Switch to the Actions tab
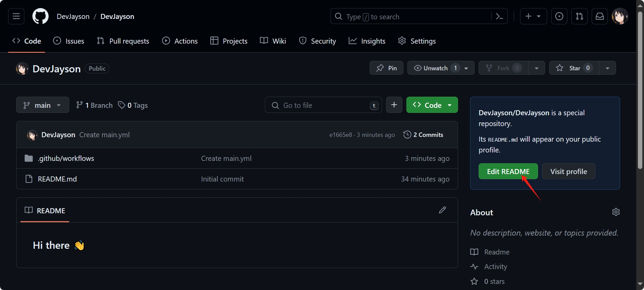The height and width of the screenshot is (290, 644). [180, 41]
